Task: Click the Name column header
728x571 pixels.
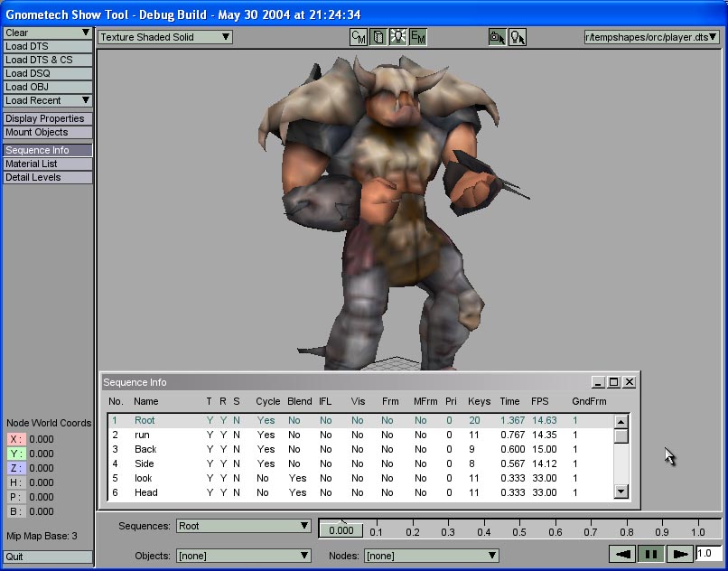Action: point(145,401)
